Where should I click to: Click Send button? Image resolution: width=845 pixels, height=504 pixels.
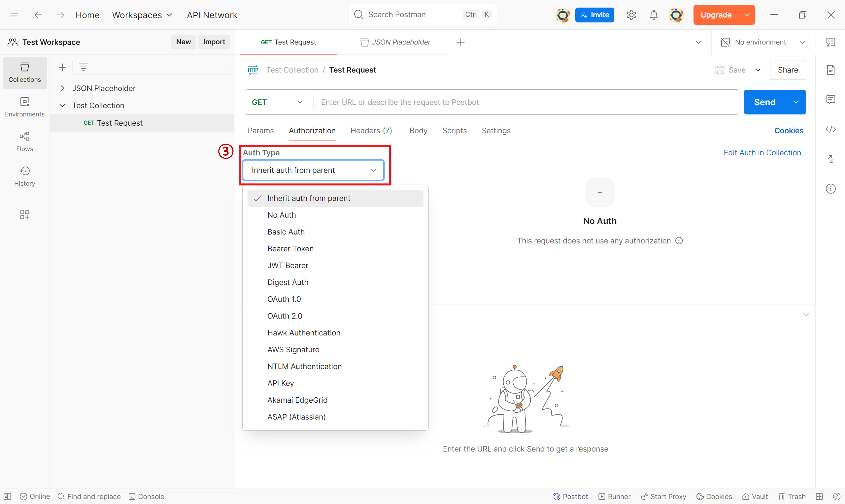(x=764, y=102)
